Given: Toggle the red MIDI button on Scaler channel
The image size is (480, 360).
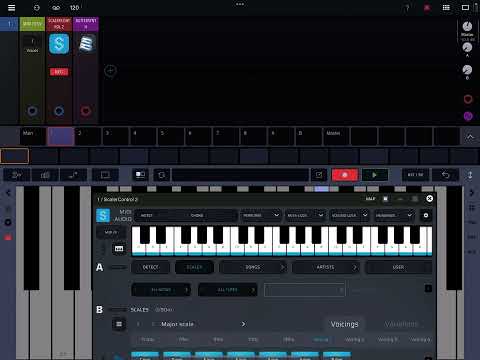Looking at the screenshot, I should [x=59, y=72].
